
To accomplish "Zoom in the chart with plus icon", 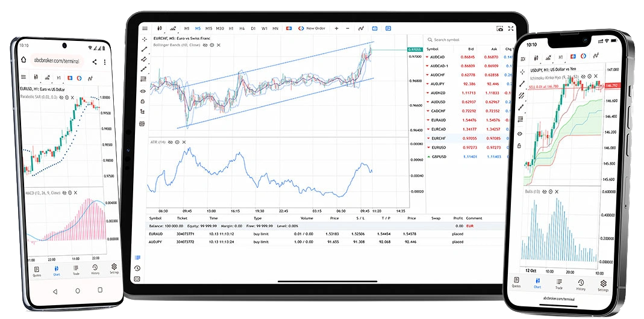I will (336, 28).
